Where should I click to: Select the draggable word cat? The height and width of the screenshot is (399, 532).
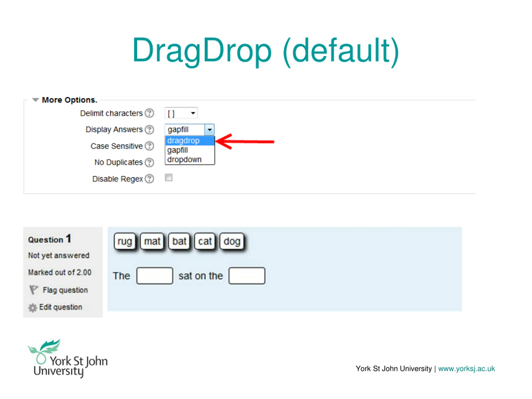(205, 241)
